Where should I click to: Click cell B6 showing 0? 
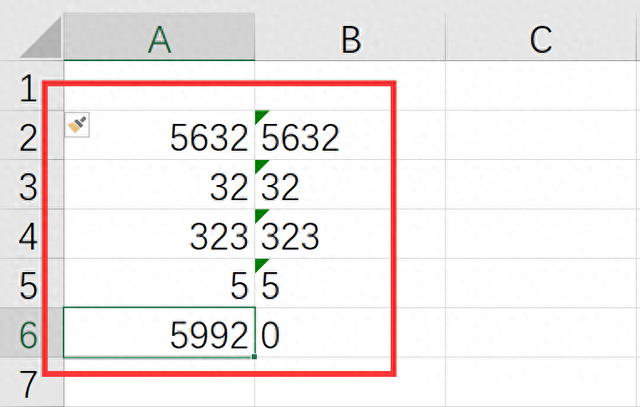350,333
